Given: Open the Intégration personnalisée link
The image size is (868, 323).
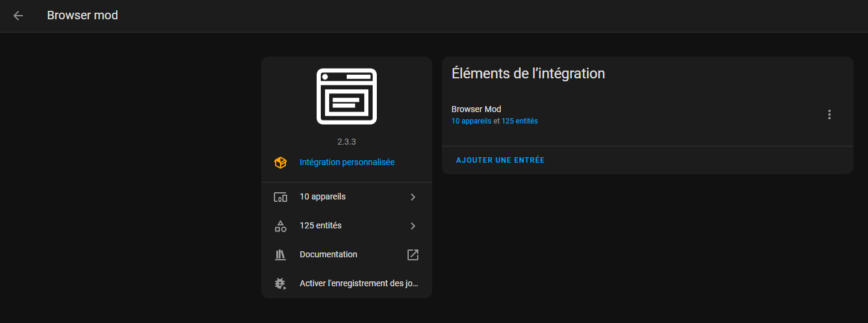Looking at the screenshot, I should (x=347, y=162).
